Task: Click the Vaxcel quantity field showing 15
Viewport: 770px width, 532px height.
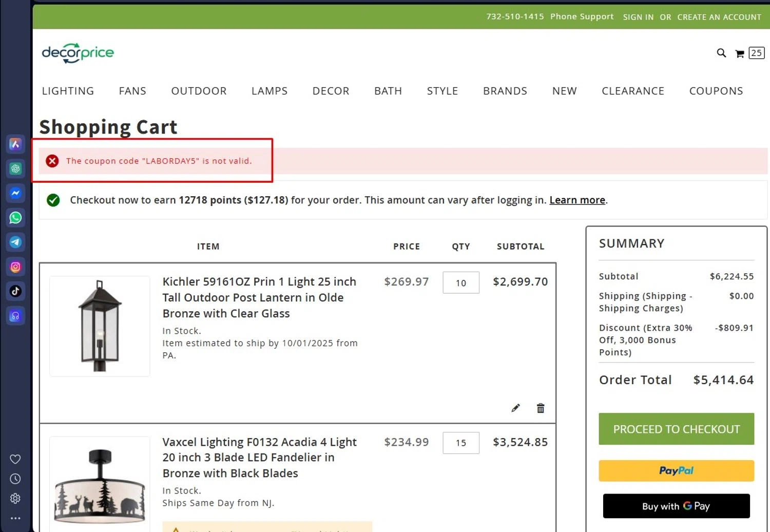Action: point(461,443)
